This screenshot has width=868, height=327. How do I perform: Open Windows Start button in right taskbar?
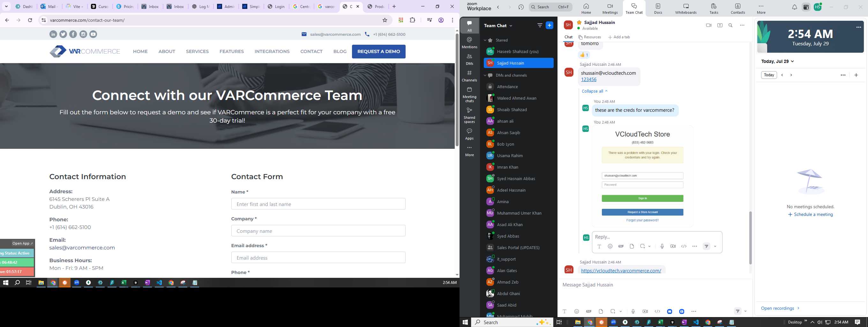pyautogui.click(x=465, y=322)
